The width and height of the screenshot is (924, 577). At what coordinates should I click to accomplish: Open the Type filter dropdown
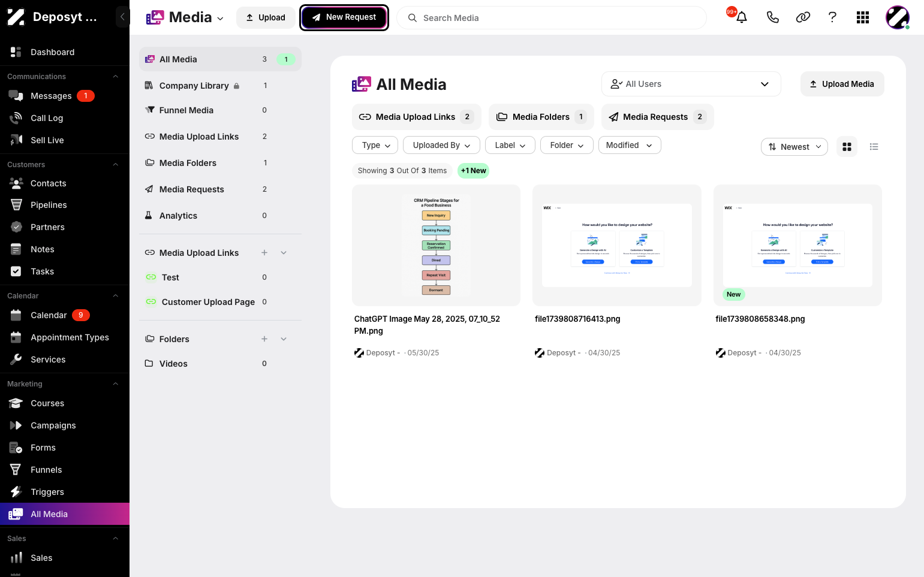click(x=376, y=146)
